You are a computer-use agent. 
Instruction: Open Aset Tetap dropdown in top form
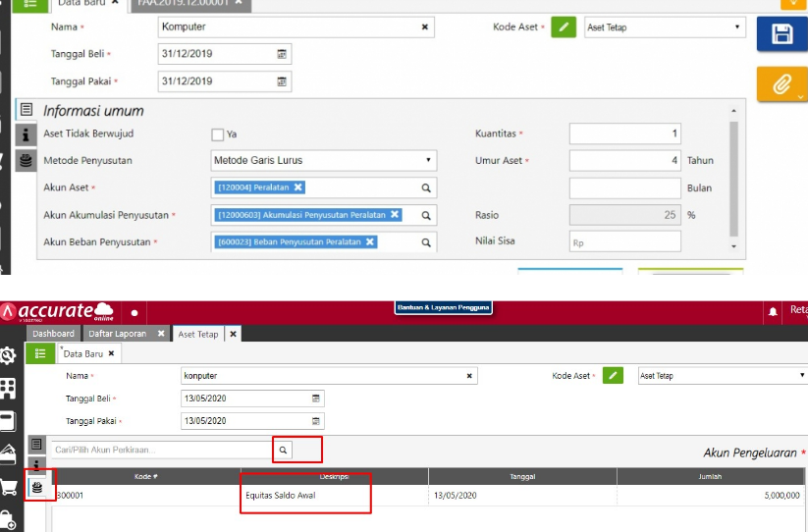[737, 27]
